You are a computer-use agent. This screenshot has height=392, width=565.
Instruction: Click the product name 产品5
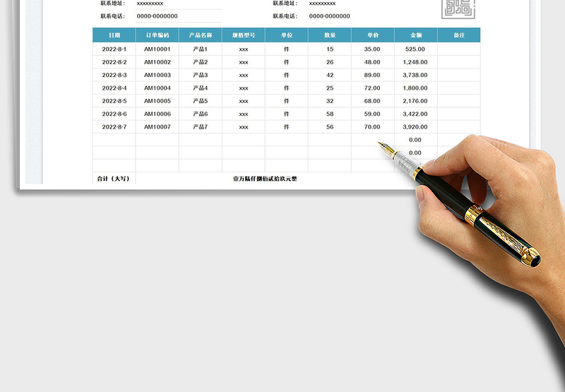coord(201,101)
